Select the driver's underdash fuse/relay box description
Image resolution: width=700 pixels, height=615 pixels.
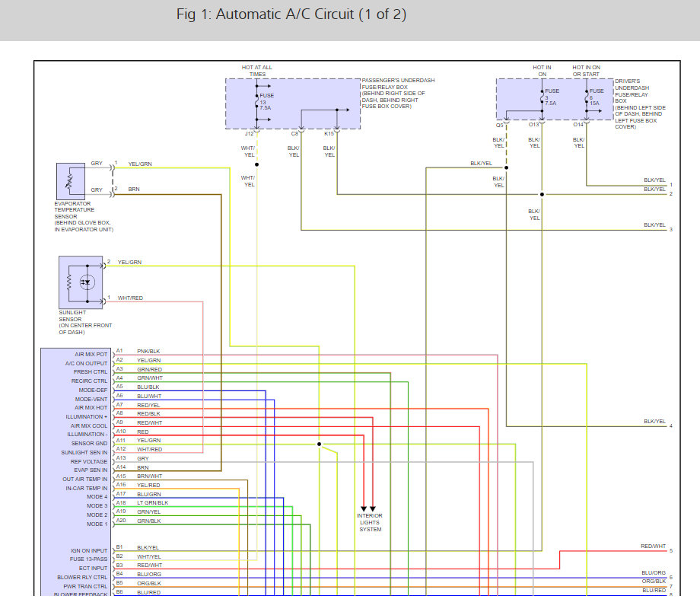[640, 104]
